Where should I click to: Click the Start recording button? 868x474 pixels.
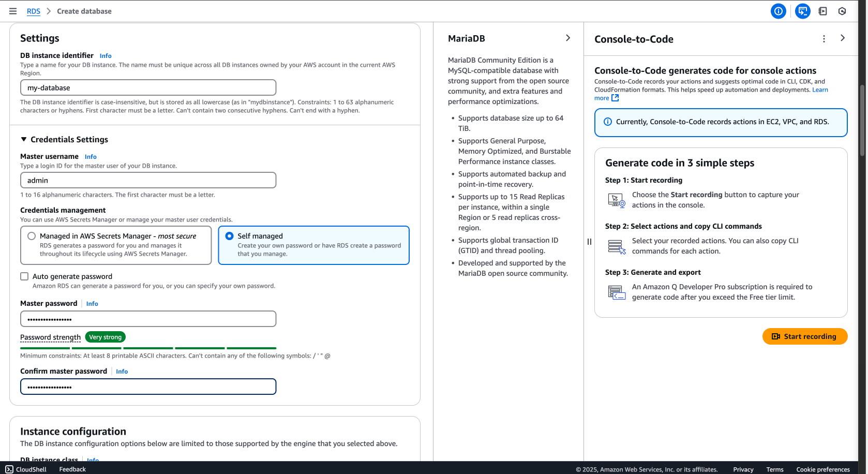(805, 336)
